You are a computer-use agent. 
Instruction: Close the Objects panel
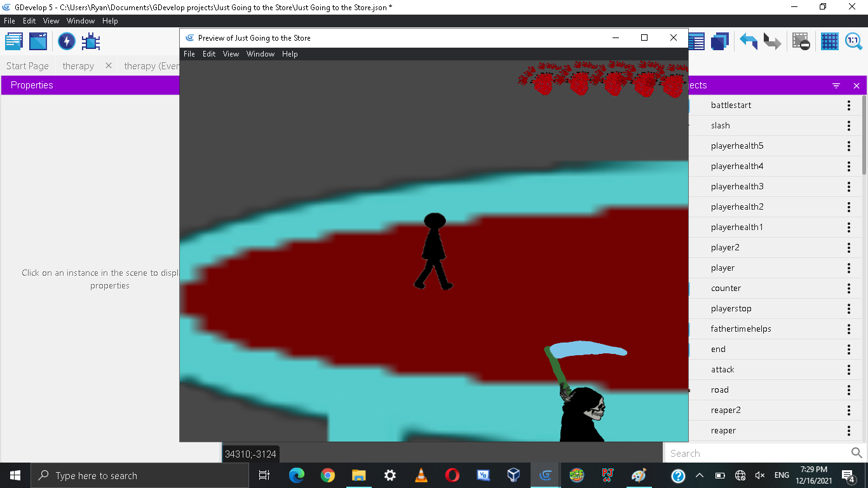coord(857,85)
